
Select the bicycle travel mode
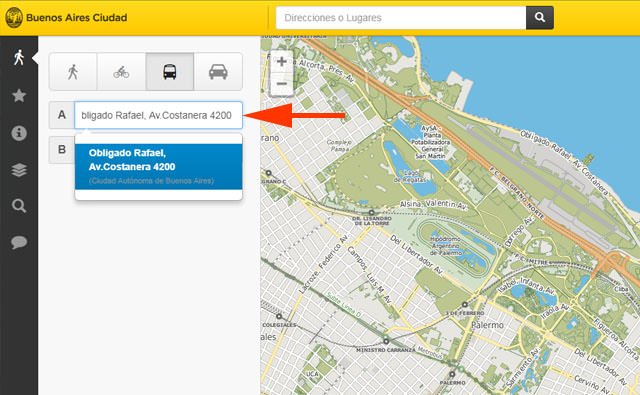(121, 72)
